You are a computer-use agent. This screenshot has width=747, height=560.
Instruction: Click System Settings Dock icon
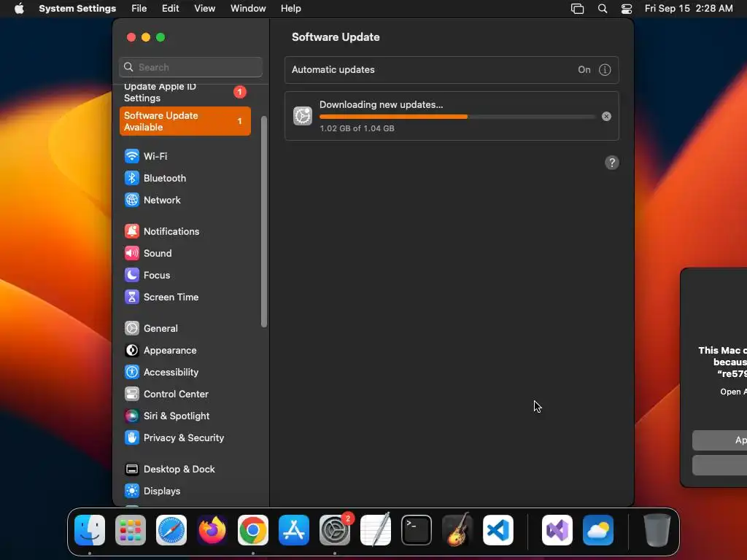[334, 530]
